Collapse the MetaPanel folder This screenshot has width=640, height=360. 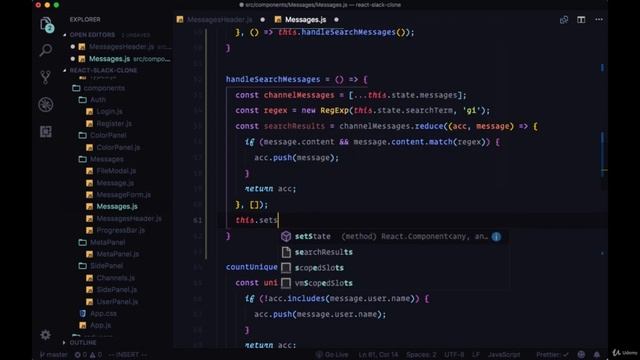(107, 242)
